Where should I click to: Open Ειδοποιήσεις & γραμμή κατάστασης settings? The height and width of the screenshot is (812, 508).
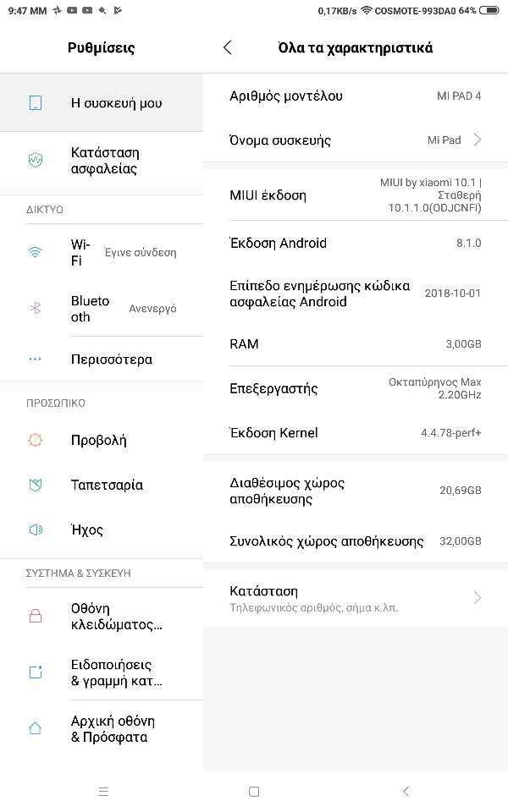click(102, 672)
